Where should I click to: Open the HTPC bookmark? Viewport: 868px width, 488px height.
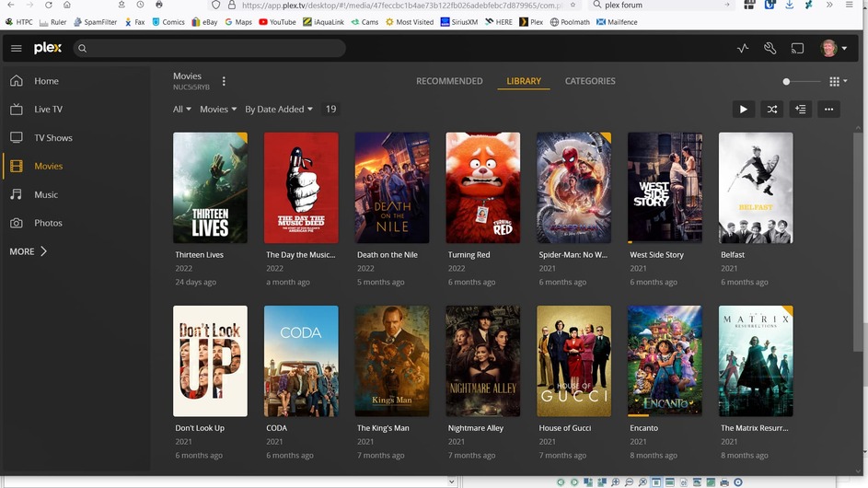19,22
